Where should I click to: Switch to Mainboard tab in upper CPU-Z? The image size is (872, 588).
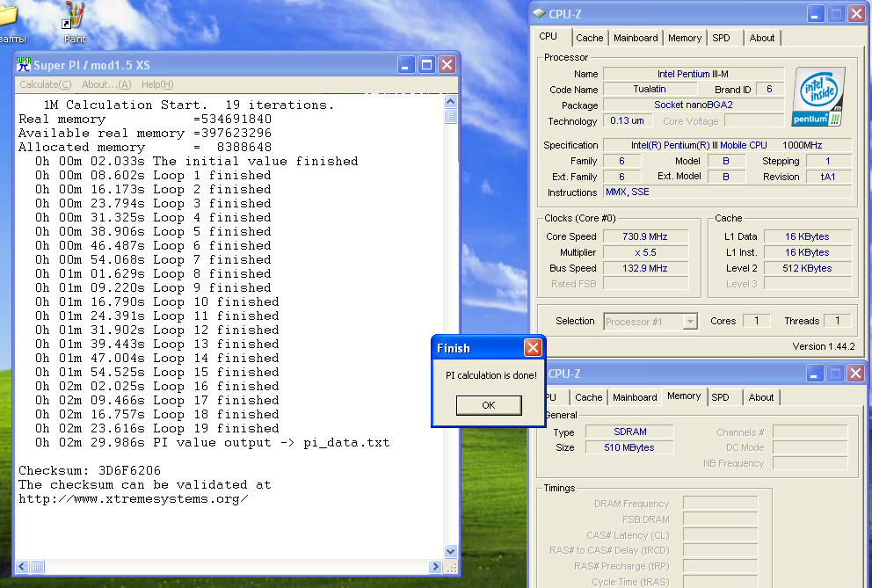click(x=636, y=38)
